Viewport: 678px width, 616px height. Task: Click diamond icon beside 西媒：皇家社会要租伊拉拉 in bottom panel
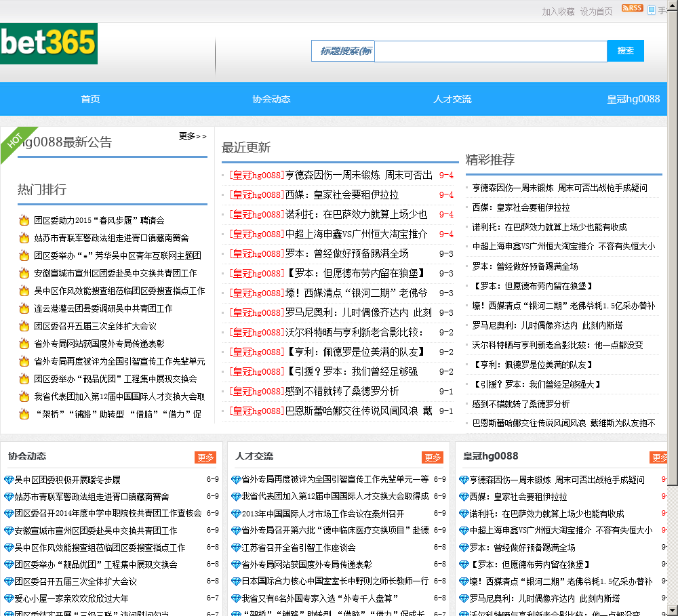(x=464, y=497)
